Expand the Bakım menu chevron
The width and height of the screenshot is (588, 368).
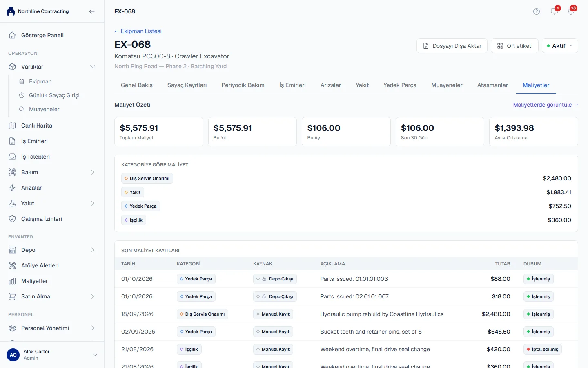93,172
